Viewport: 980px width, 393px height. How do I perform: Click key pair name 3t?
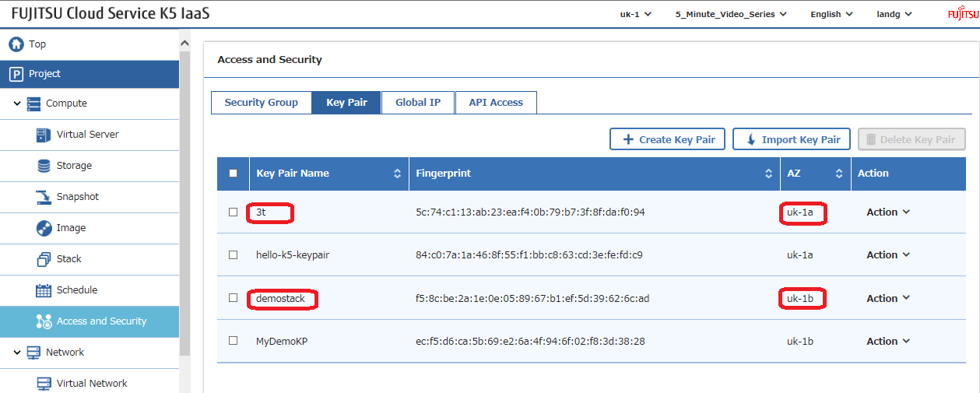point(261,212)
